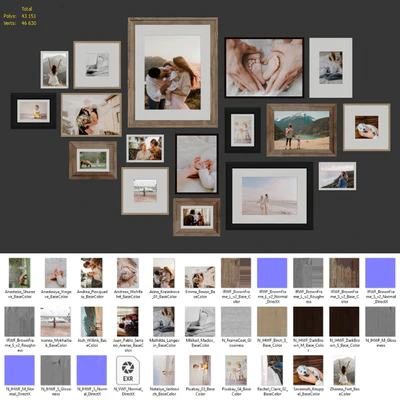Select the IRWF_BrownFrame_S_v2_Base_Color wood texture

click(344, 273)
